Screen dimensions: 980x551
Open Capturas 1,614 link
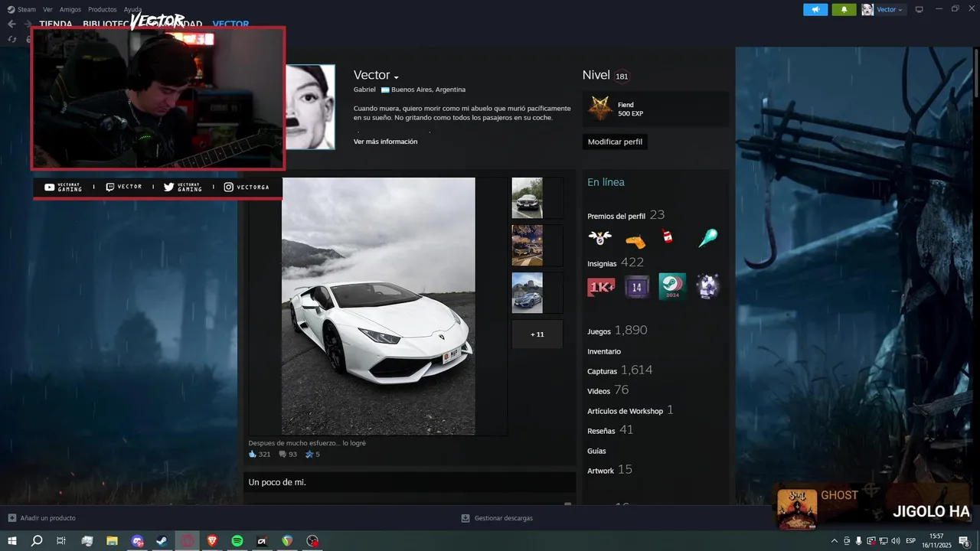click(x=620, y=370)
